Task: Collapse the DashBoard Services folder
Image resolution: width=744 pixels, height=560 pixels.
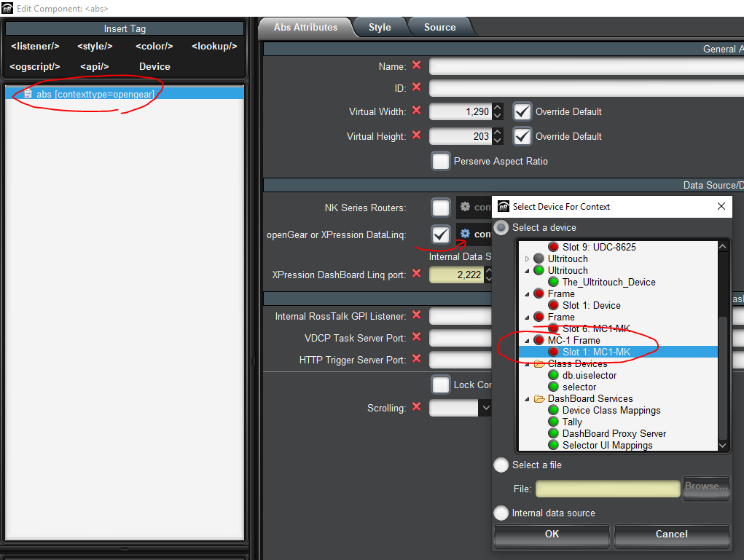Action: coord(527,399)
